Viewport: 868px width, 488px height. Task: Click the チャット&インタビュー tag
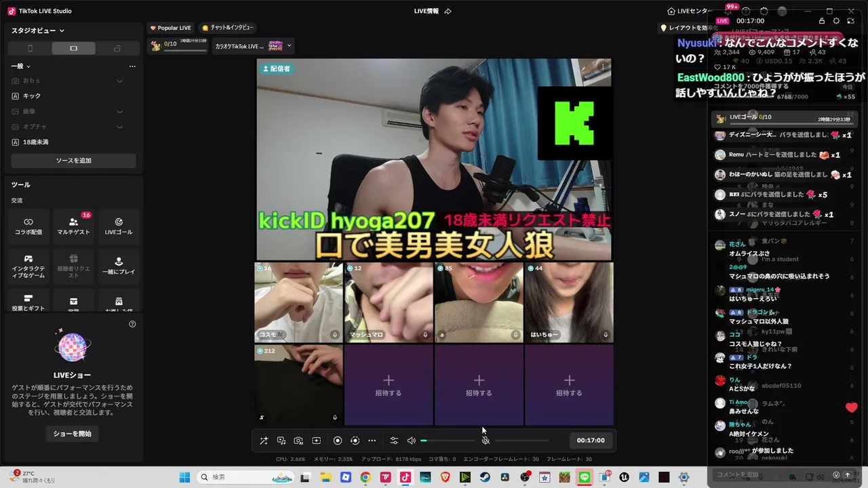point(228,28)
